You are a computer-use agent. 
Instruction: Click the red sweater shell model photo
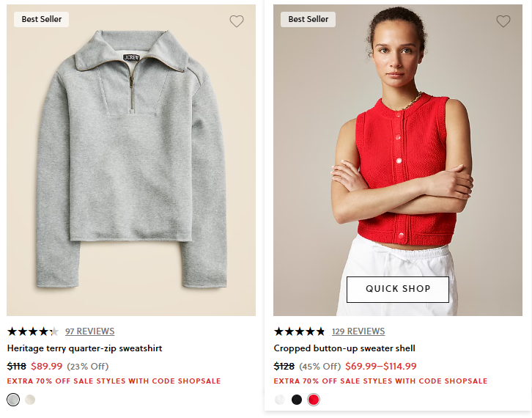398,147
